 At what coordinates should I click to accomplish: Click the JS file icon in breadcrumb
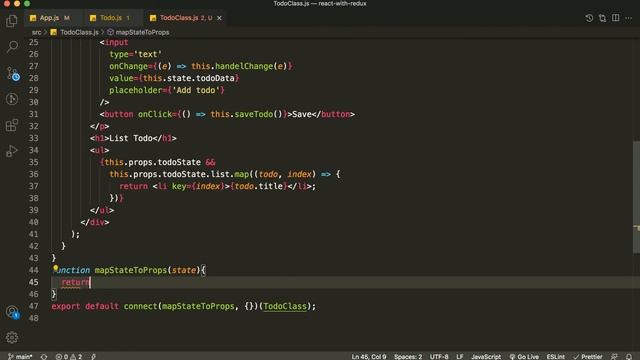click(x=54, y=32)
